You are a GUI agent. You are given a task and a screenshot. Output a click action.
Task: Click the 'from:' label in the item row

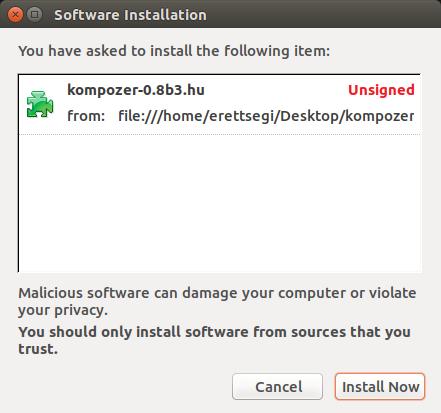(86, 116)
